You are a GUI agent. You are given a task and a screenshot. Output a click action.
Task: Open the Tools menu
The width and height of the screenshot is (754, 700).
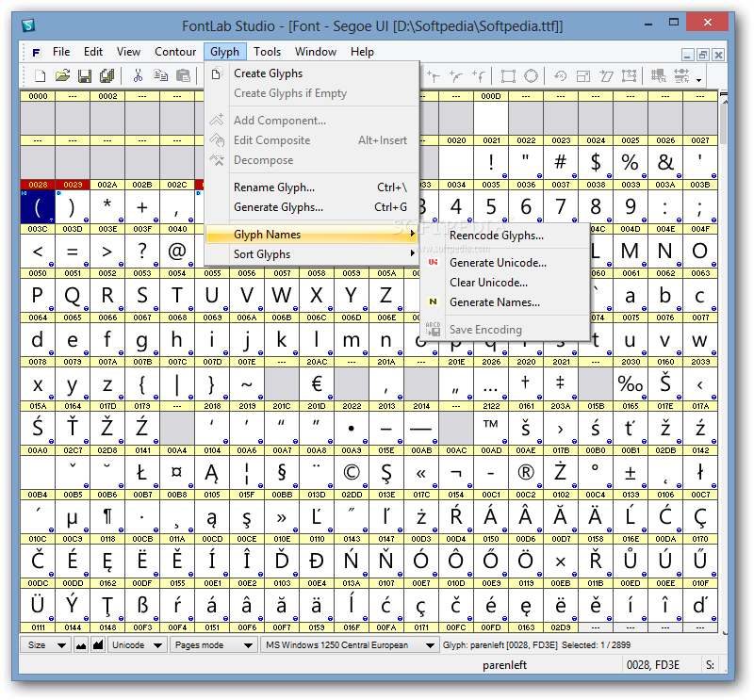coord(267,52)
